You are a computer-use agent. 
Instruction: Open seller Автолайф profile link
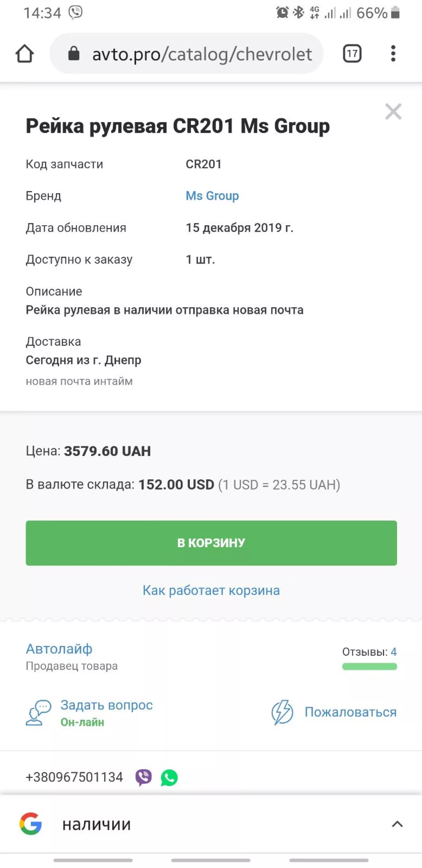pyautogui.click(x=59, y=649)
